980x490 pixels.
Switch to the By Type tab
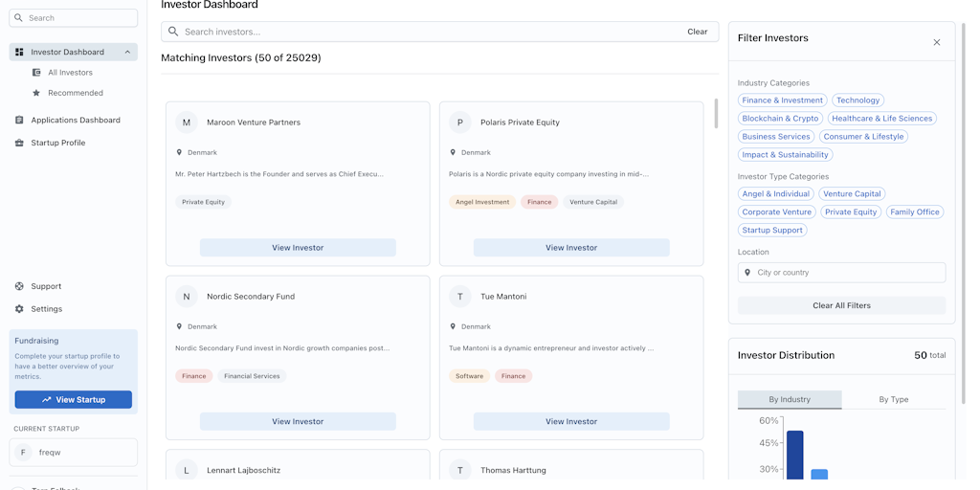(x=893, y=399)
